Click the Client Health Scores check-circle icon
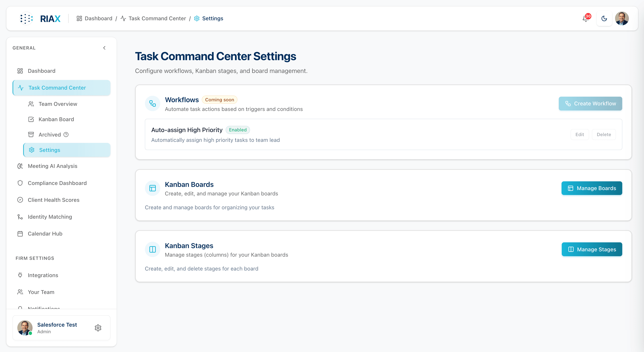644x352 pixels. (20, 200)
